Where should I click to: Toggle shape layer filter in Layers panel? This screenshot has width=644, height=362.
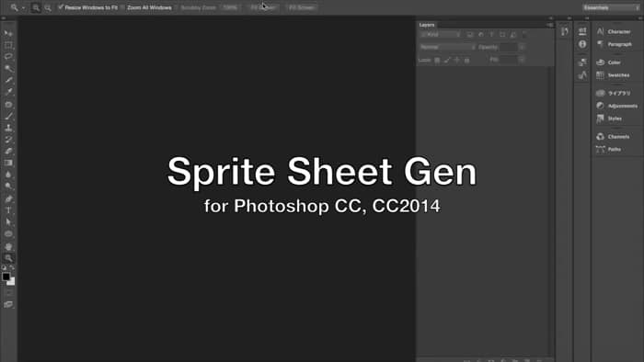pyautogui.click(x=502, y=35)
